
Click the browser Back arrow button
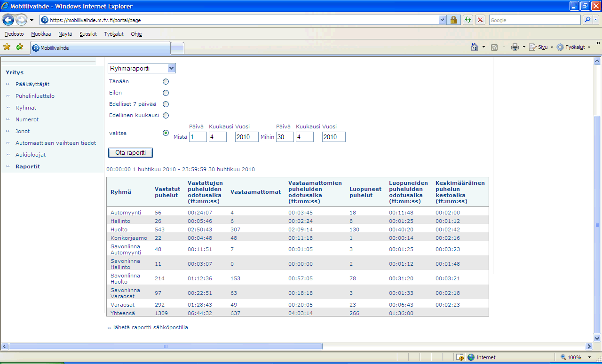(x=8, y=20)
